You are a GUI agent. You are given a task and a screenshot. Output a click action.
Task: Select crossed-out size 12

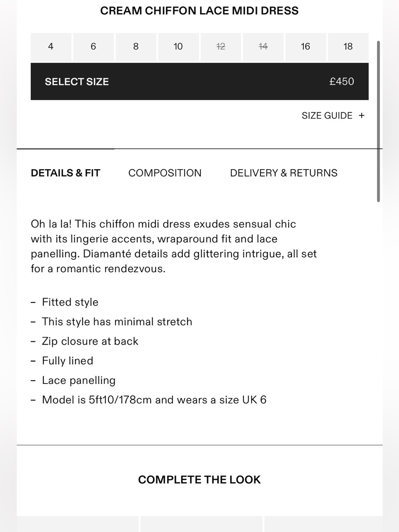click(221, 47)
